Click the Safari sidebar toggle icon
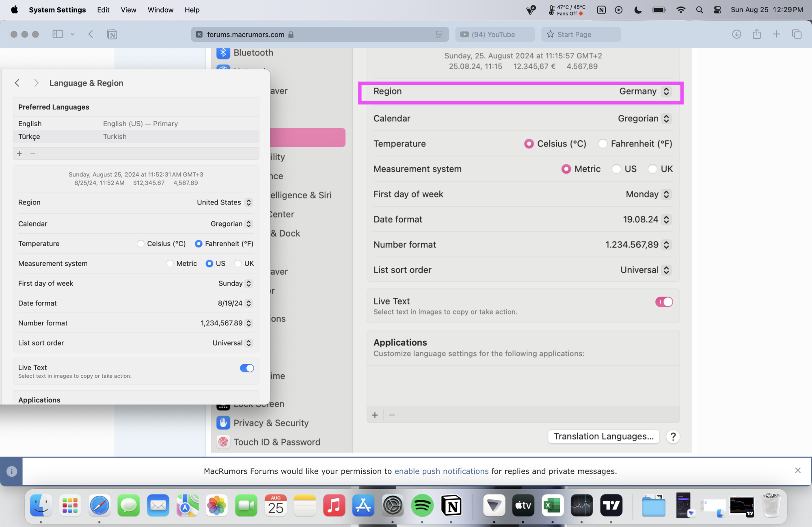The width and height of the screenshot is (812, 527). 58,34
